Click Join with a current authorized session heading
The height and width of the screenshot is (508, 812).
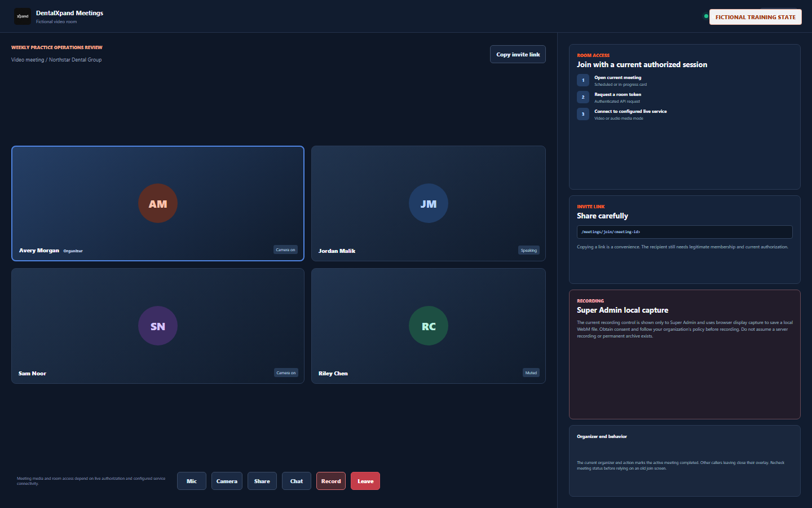[642, 64]
